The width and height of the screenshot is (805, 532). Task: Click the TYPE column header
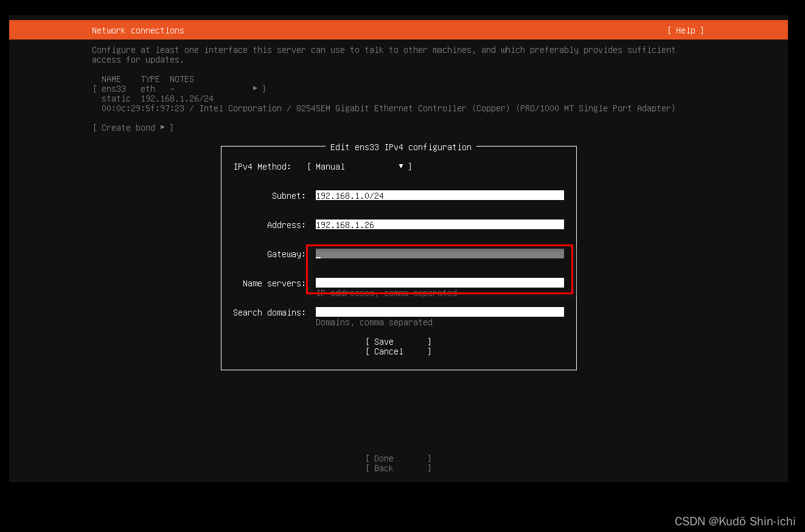150,79
